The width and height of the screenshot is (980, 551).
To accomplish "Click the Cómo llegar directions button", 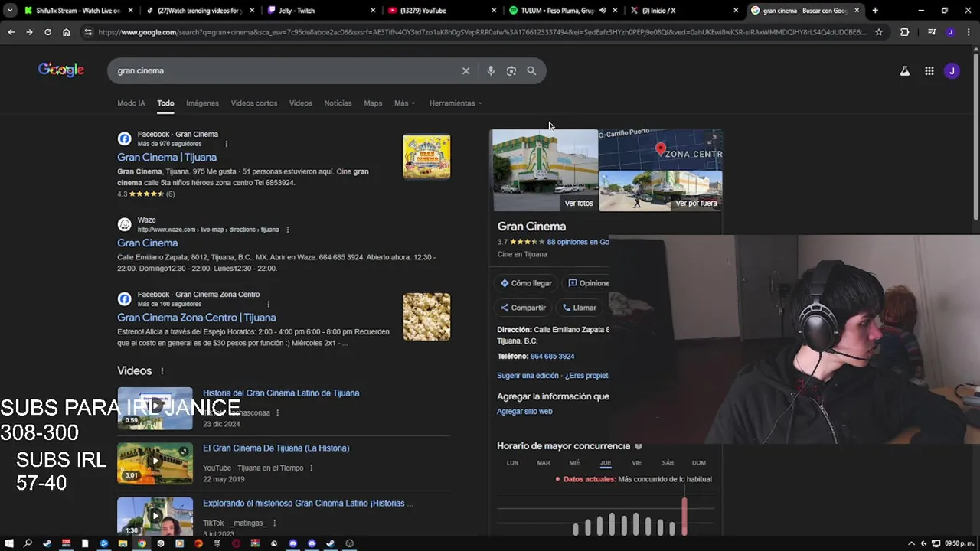I will tap(526, 283).
